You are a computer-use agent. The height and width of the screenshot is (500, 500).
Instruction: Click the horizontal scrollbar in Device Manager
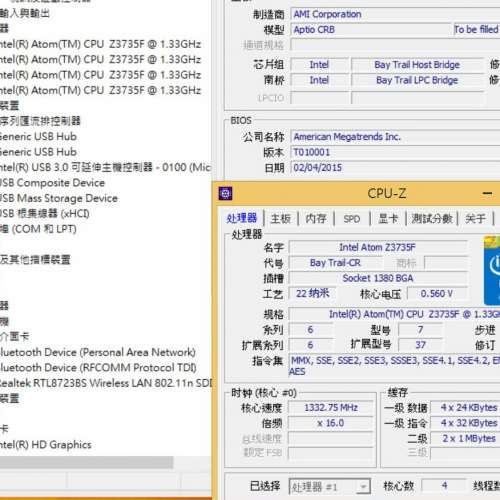pos(87,463)
